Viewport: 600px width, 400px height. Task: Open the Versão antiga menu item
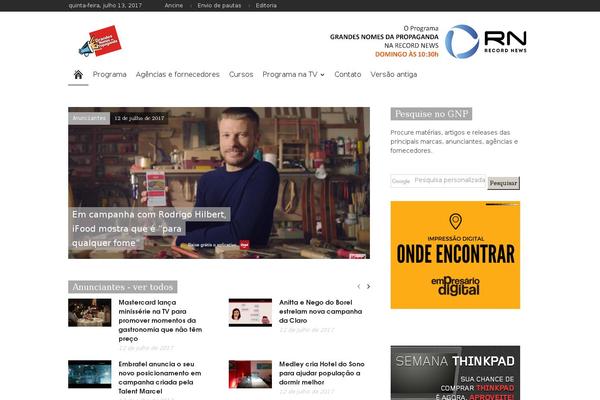(x=394, y=74)
